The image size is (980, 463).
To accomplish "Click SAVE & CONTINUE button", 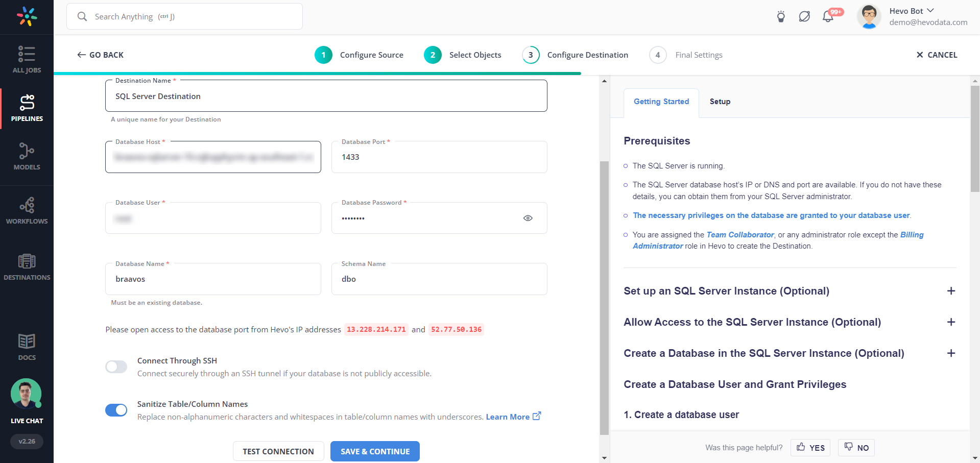I will click(x=375, y=451).
